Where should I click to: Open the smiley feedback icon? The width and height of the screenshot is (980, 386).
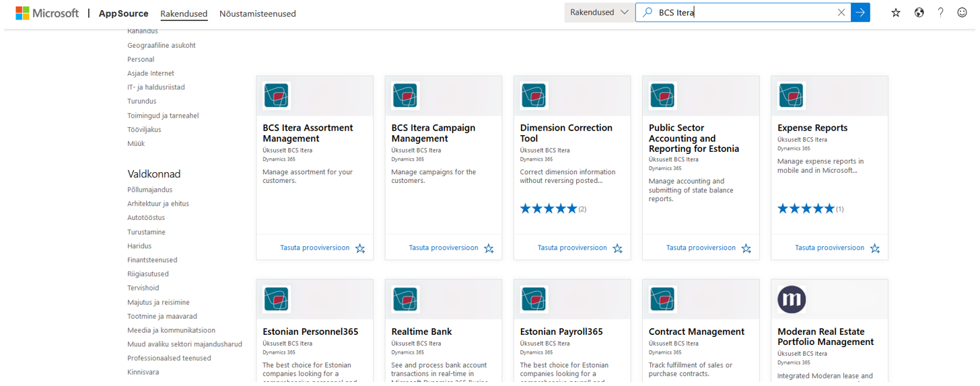(x=962, y=12)
